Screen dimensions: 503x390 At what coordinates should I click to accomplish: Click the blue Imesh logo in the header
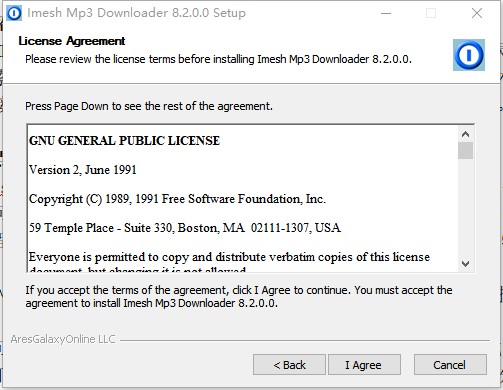tap(469, 55)
